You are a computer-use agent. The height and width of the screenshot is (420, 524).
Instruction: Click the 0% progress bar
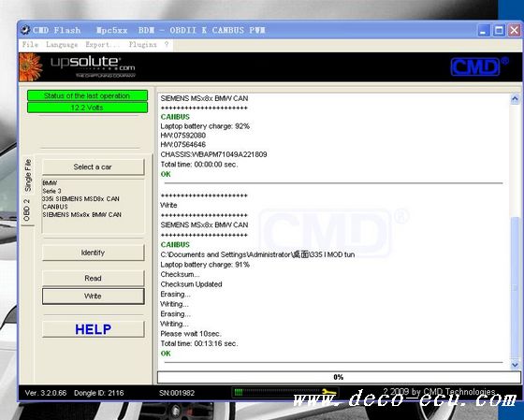[x=339, y=377]
